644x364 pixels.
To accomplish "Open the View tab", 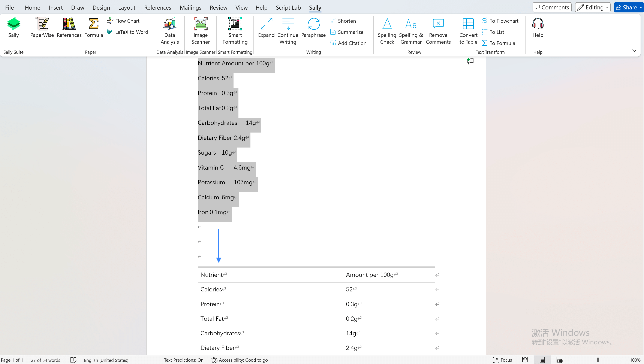I will tap(241, 7).
